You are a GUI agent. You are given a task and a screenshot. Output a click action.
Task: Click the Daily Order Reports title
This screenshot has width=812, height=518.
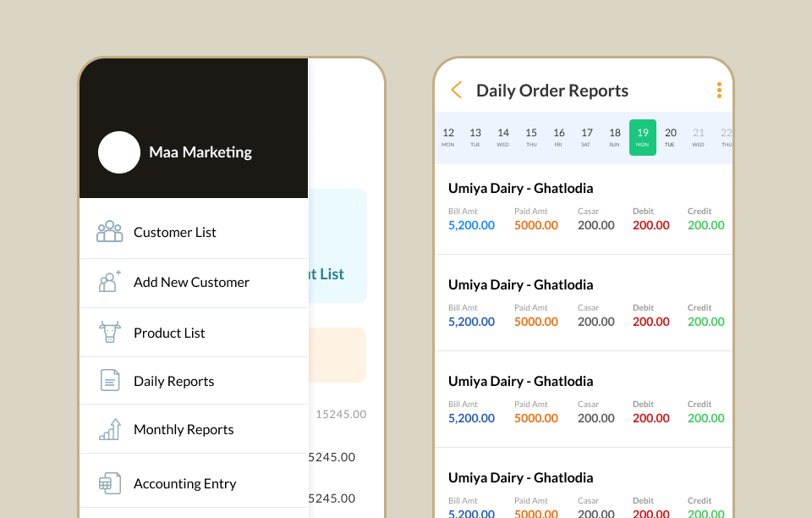click(552, 91)
